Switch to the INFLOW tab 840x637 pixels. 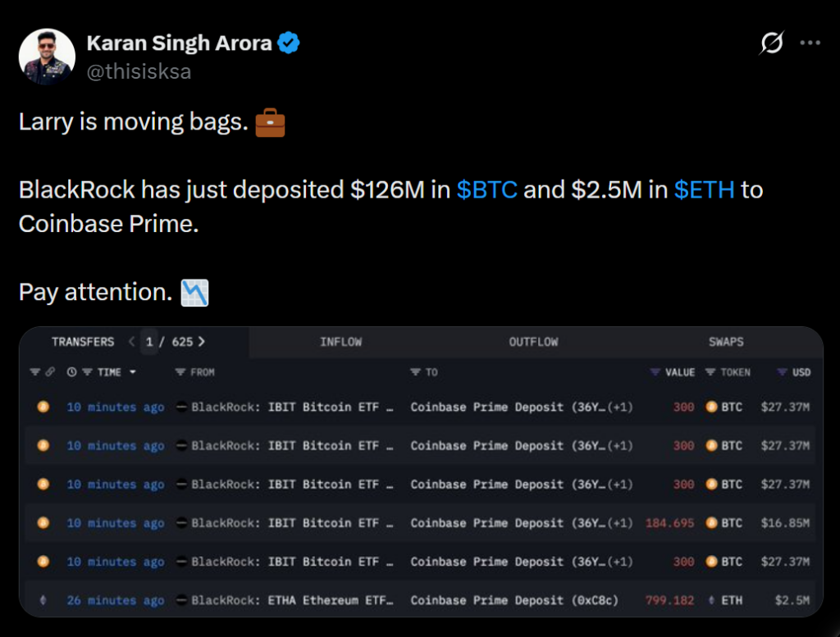(x=340, y=342)
